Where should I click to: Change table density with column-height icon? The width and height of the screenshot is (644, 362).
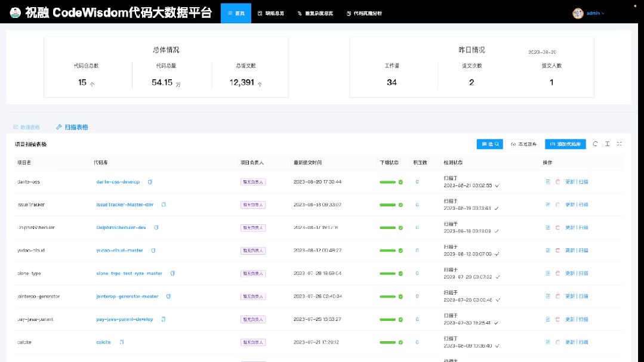point(607,144)
